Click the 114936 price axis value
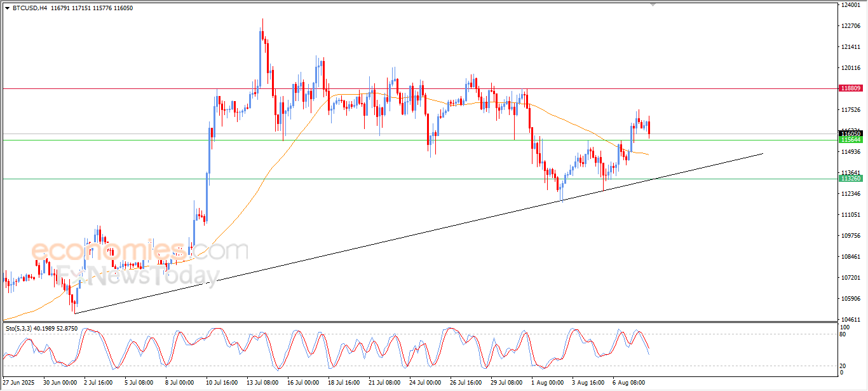The height and width of the screenshot is (391, 868). pos(850,152)
